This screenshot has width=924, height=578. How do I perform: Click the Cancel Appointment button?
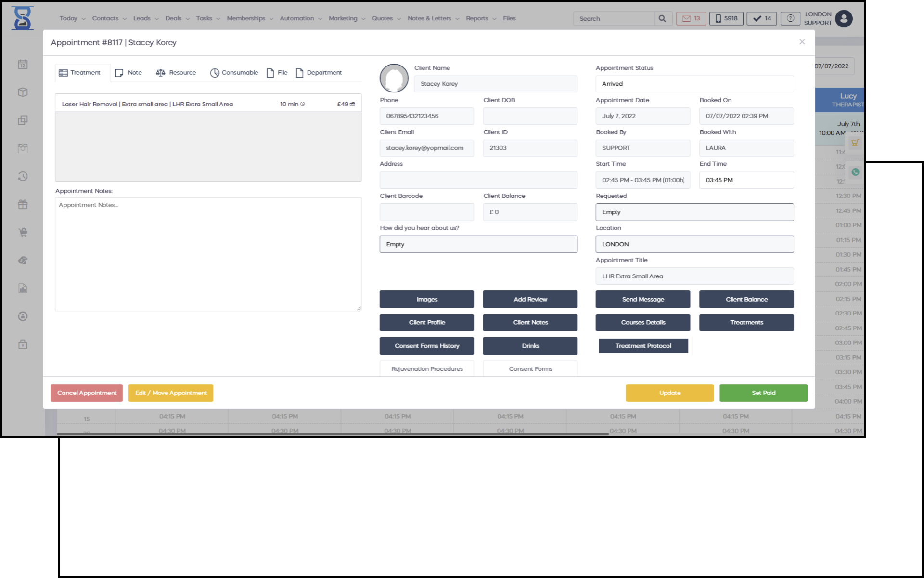(x=87, y=393)
